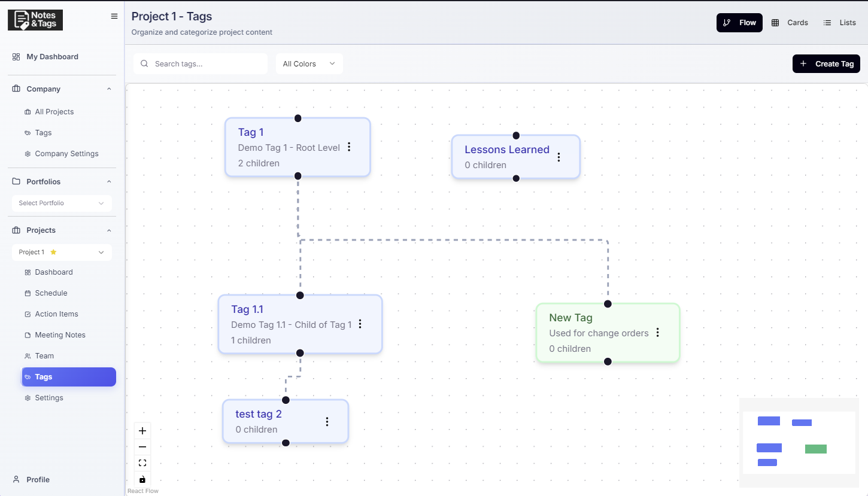Switch to the Lists view
The height and width of the screenshot is (496, 868).
(840, 22)
